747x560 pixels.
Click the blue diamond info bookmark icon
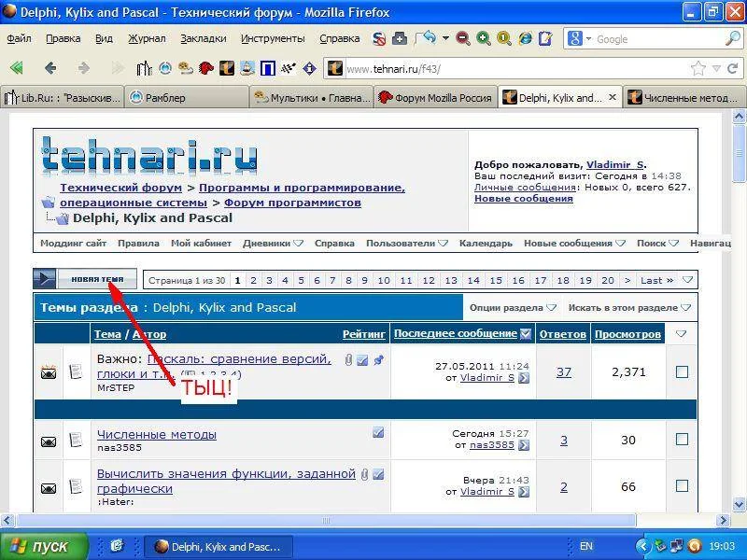point(309,69)
